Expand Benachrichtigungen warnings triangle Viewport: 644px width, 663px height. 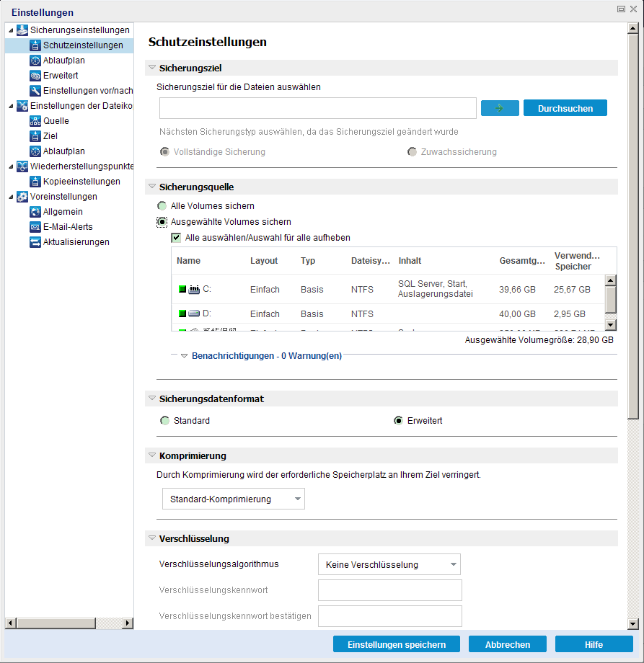tap(184, 356)
